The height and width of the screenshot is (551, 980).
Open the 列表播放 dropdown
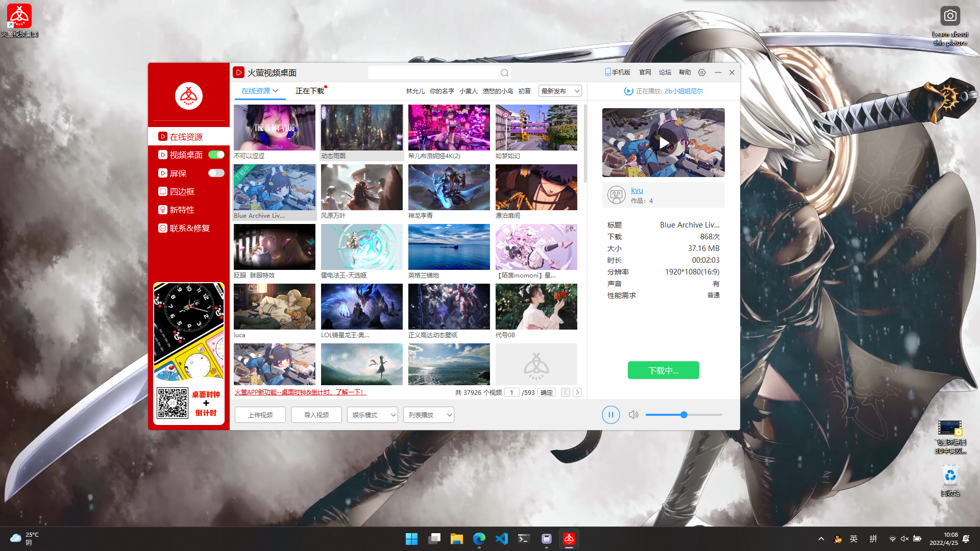429,415
